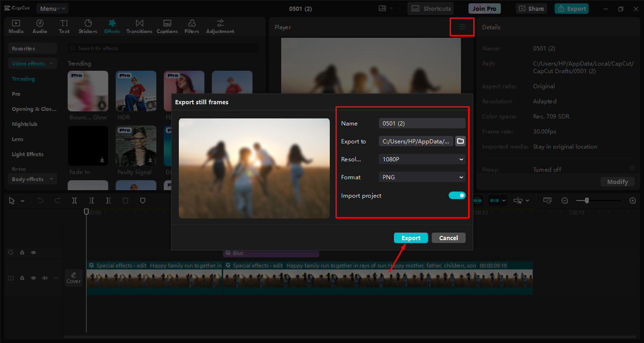644x343 pixels.
Task: Cancel the still frames export
Action: coord(448,238)
